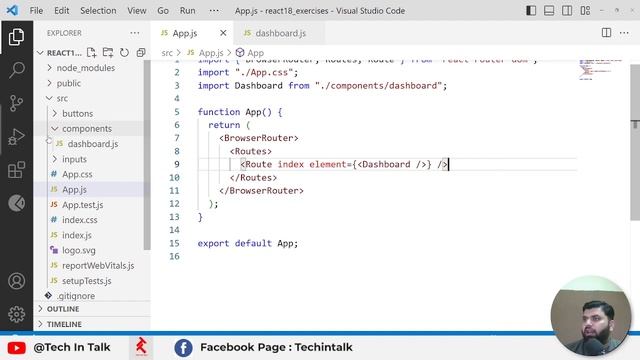
Task: Open the Selection menu
Action: (x=98, y=11)
